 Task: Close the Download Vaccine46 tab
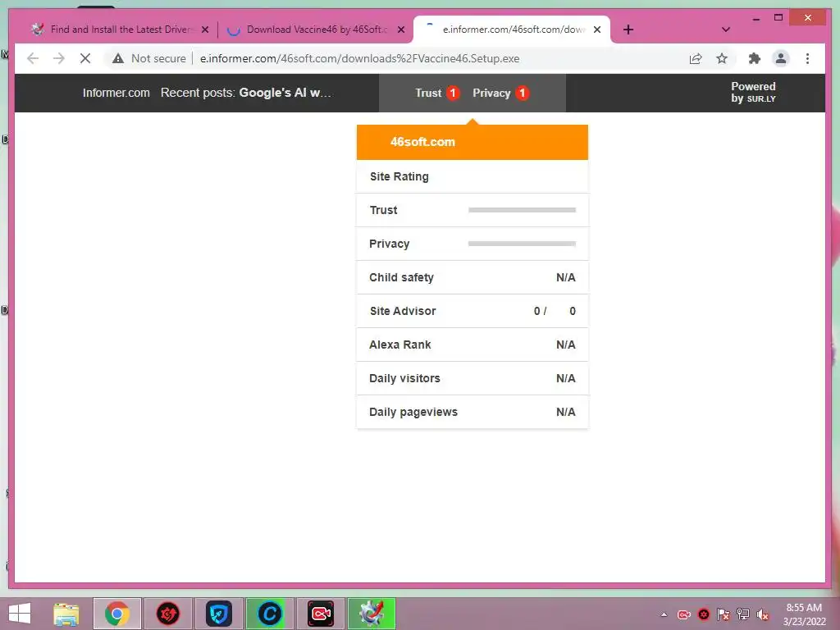click(400, 30)
